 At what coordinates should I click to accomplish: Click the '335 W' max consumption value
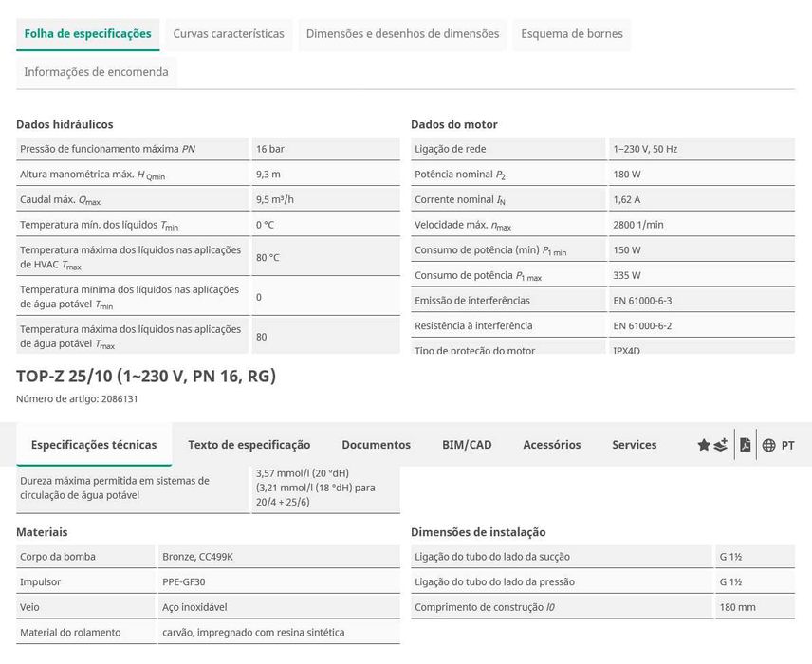(627, 275)
